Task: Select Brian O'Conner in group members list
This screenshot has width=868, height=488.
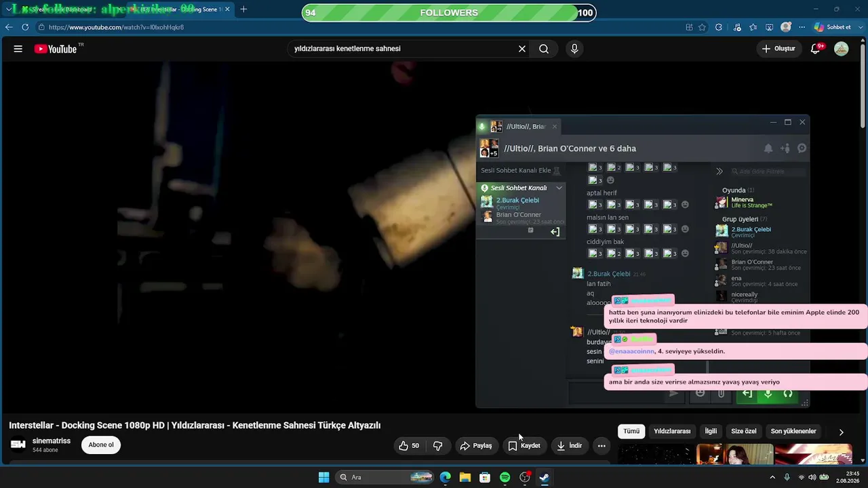Action: click(760, 264)
